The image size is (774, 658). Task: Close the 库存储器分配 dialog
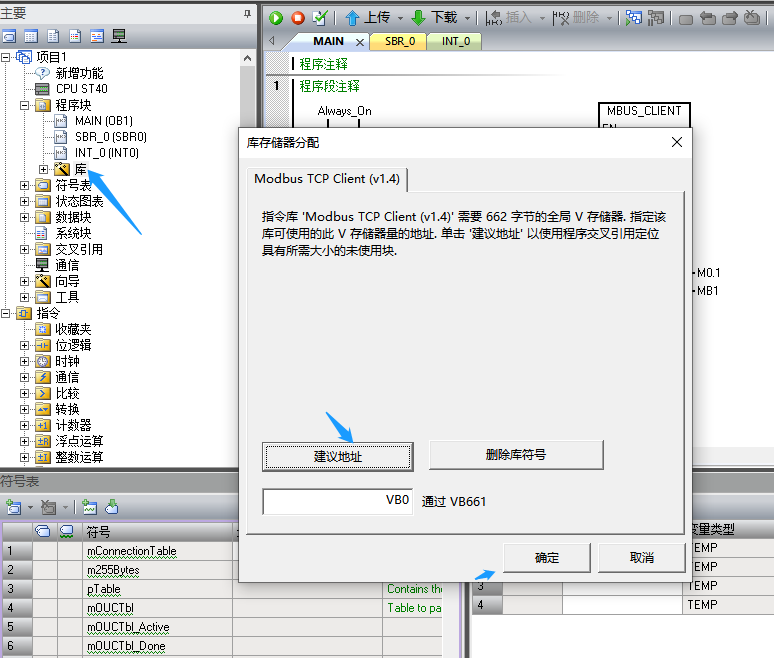677,143
